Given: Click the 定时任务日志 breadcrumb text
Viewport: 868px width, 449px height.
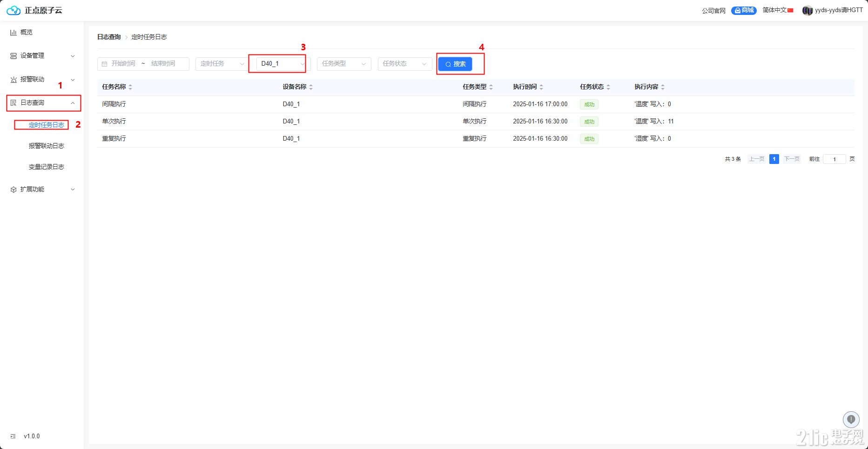Looking at the screenshot, I should coord(149,37).
